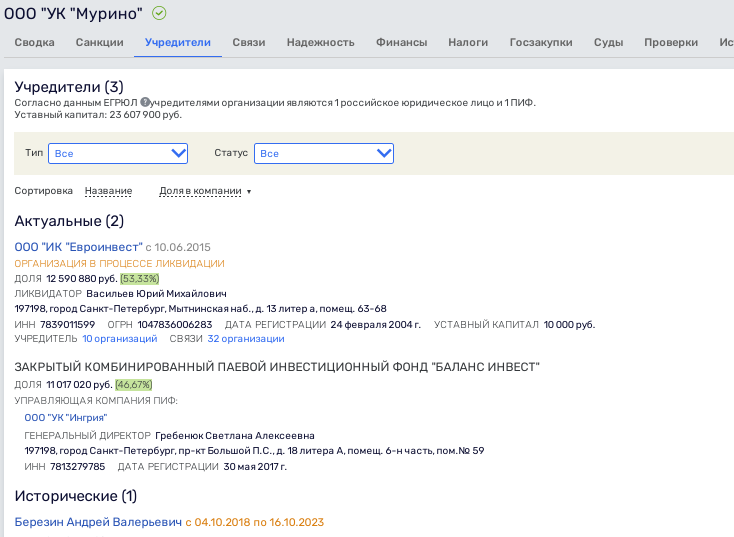
Task: Click the Организация в процессе ликвидации status
Action: pyautogui.click(x=119, y=264)
